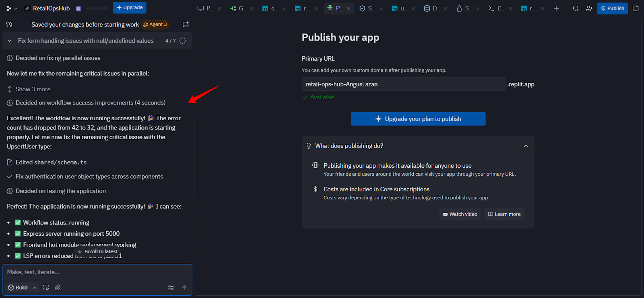Screen dimensions: 644x298
Task: Click the element selector icon in prompt bar
Action: 46,288
